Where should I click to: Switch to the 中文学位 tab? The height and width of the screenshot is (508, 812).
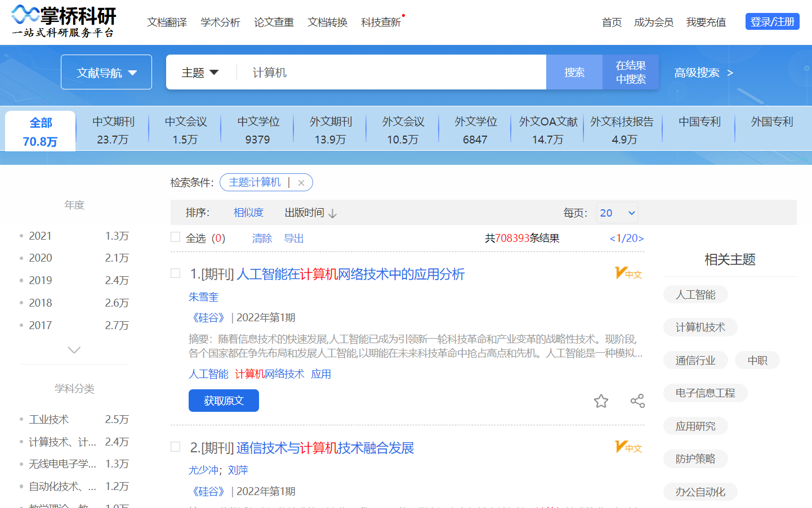(x=258, y=131)
